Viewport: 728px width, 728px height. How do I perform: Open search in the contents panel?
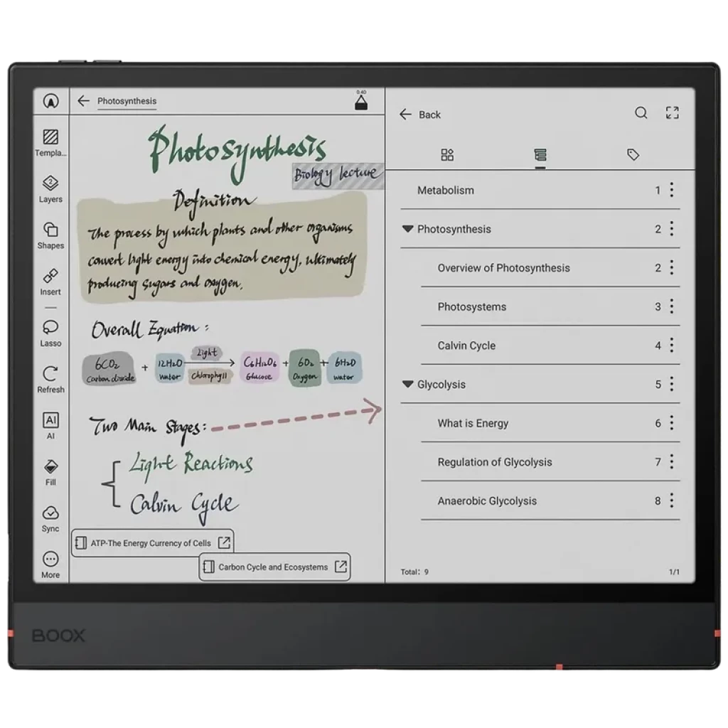click(x=641, y=113)
